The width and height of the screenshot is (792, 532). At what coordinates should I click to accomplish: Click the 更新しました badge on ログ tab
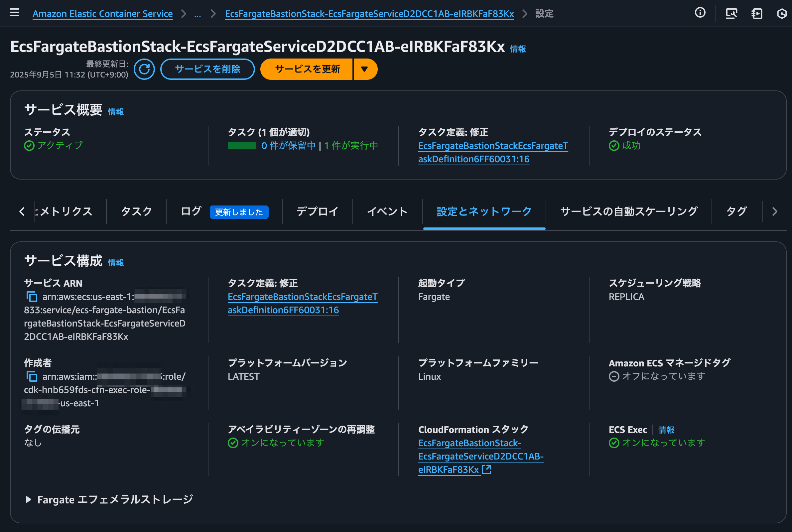pos(239,212)
